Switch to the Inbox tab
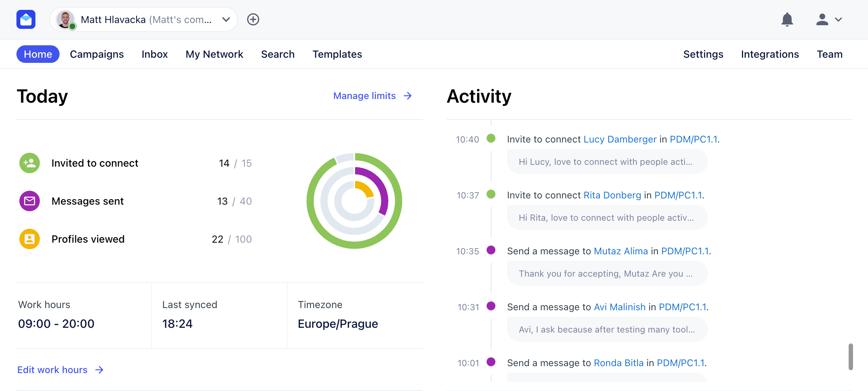This screenshot has width=868, height=391. (155, 54)
